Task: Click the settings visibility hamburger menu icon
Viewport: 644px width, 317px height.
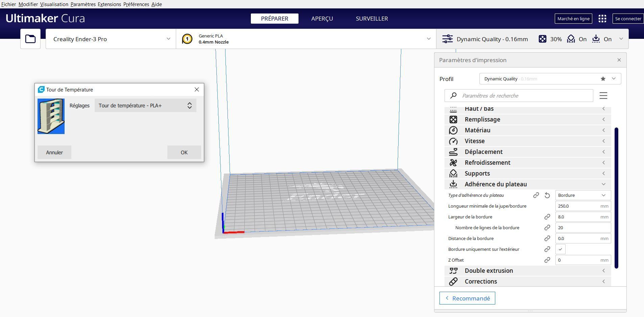Action: tap(603, 96)
